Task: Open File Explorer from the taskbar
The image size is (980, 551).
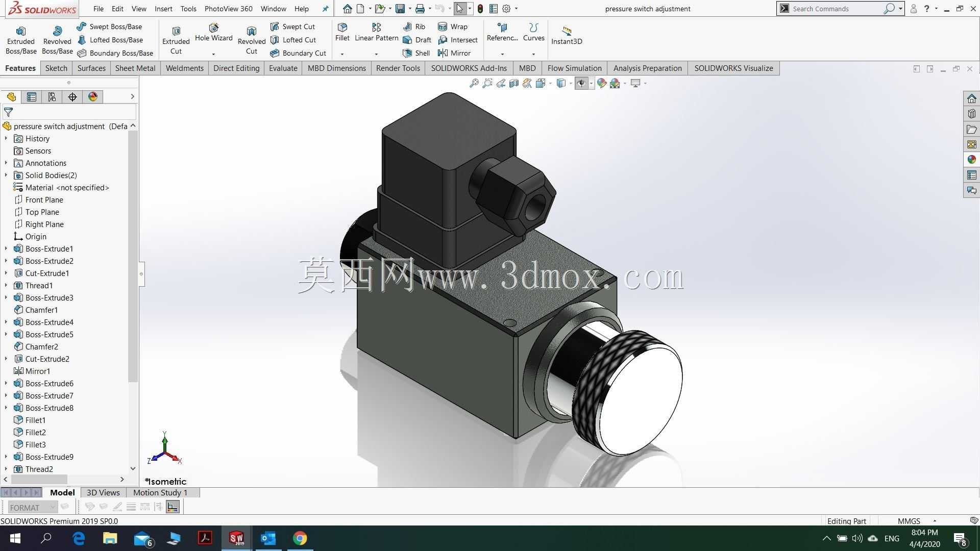Action: point(110,538)
